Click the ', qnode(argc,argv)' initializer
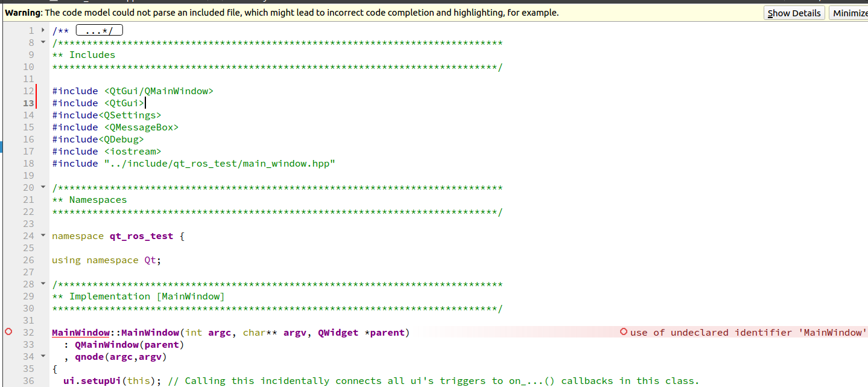 click(115, 357)
